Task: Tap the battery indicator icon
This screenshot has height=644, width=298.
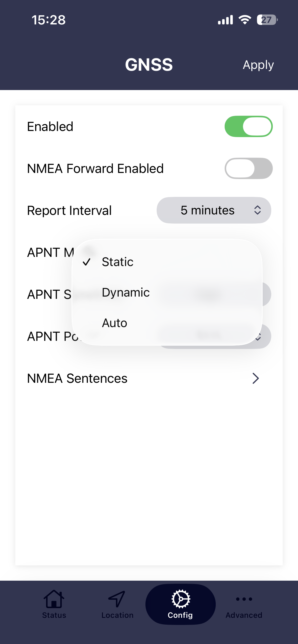Action: coord(267,20)
